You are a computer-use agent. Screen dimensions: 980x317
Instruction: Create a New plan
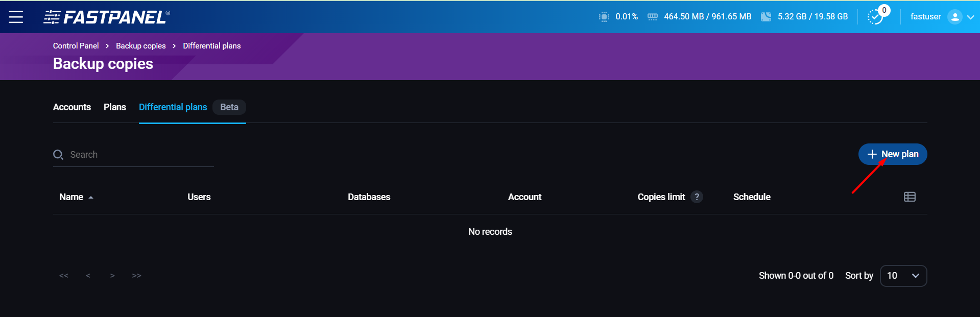[892, 154]
